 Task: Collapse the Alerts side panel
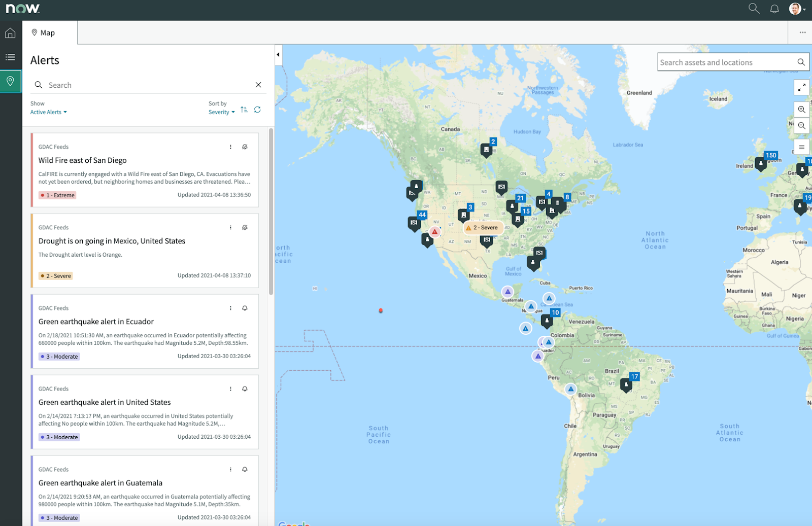pyautogui.click(x=278, y=55)
